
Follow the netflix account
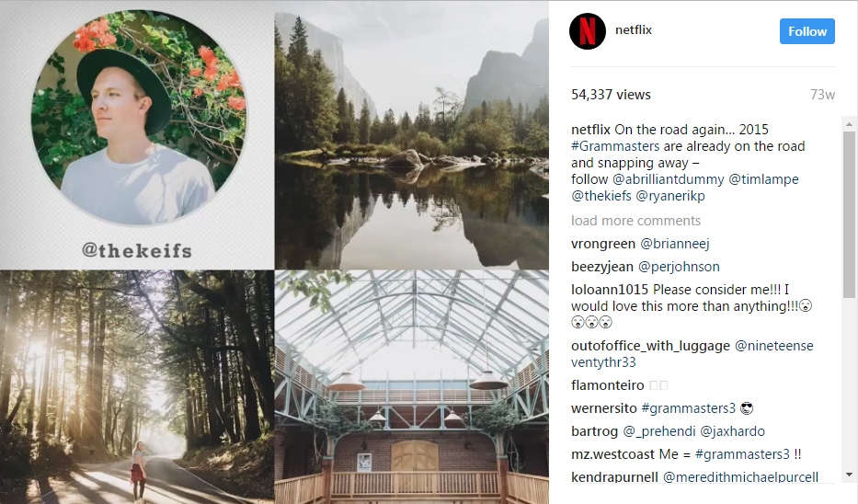pos(807,31)
